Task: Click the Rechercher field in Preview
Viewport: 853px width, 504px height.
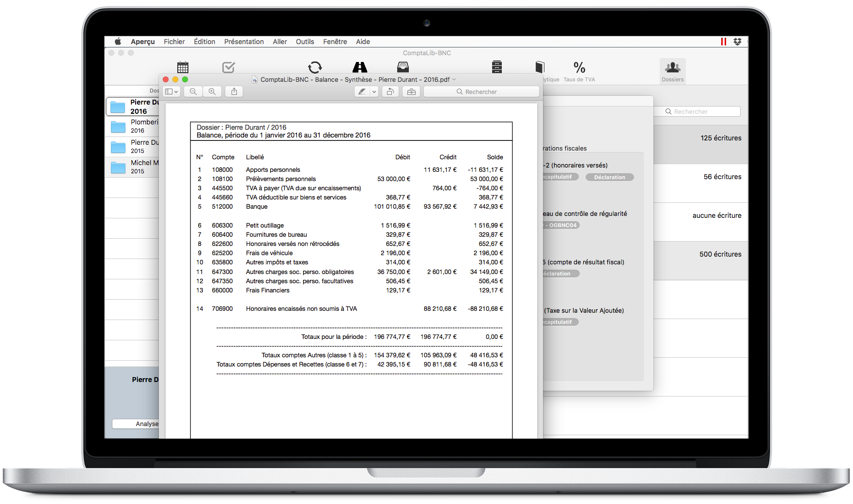Action: coord(481,92)
